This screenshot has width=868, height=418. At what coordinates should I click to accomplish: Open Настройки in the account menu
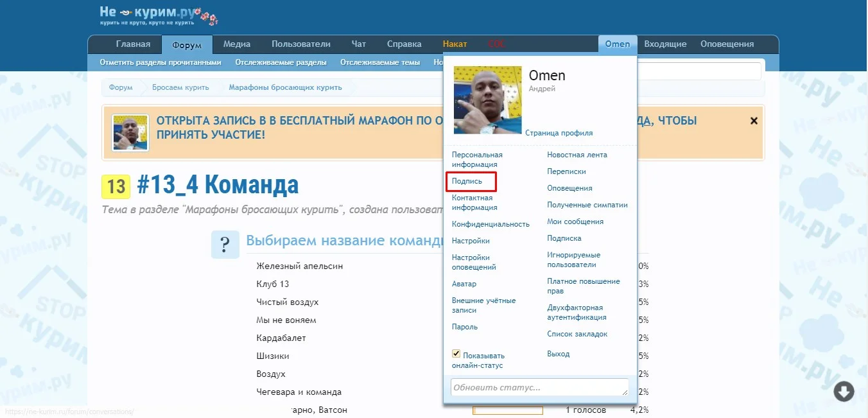click(x=471, y=241)
